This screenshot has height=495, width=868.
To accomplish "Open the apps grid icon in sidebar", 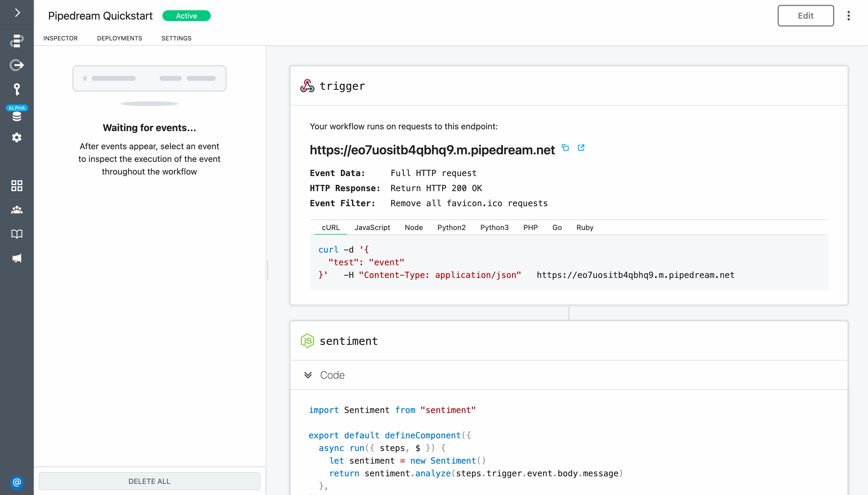I will click(17, 186).
